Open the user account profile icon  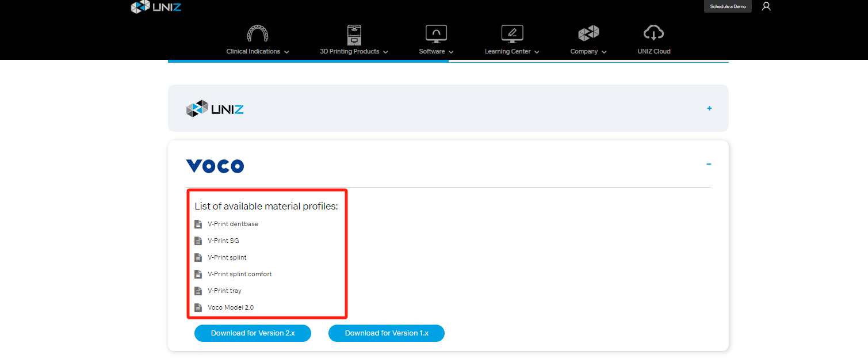[x=766, y=6]
